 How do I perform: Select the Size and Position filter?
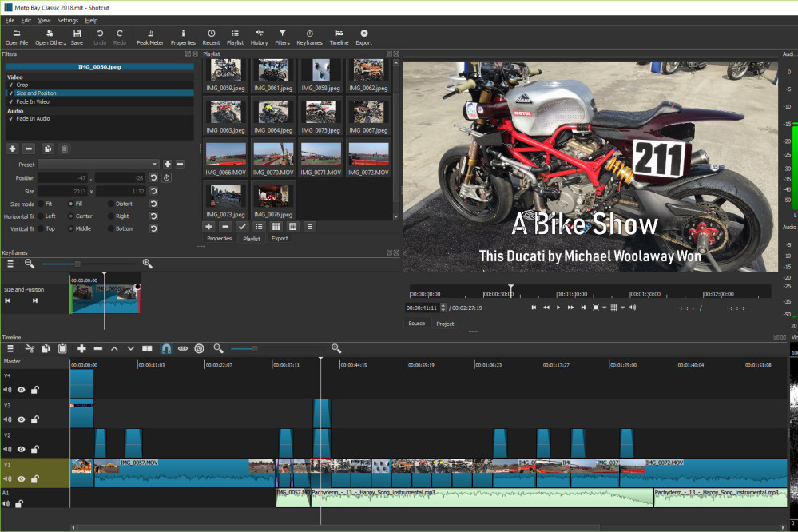[100, 93]
